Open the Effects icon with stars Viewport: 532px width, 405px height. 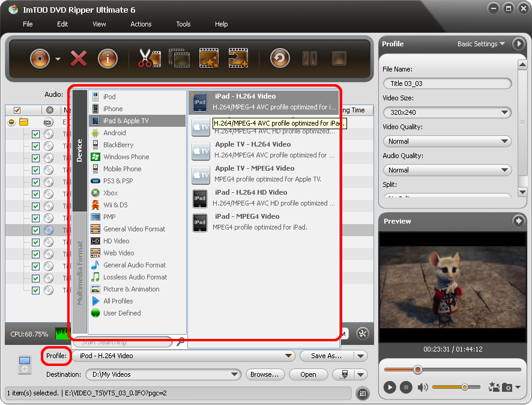click(209, 58)
